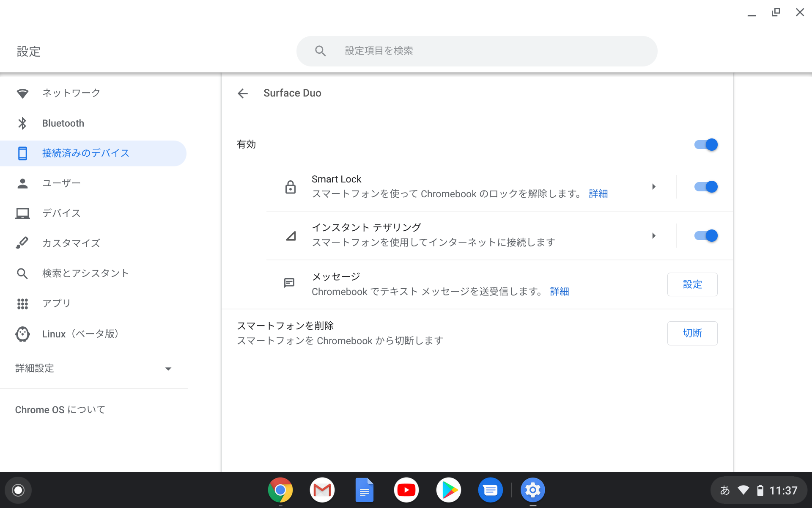
Task: Open YouTube from the shelf
Action: click(406, 490)
